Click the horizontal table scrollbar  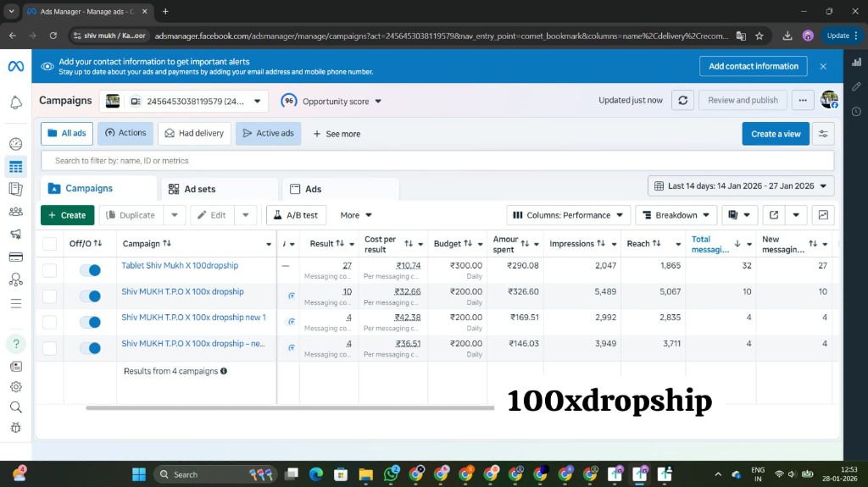pos(290,408)
